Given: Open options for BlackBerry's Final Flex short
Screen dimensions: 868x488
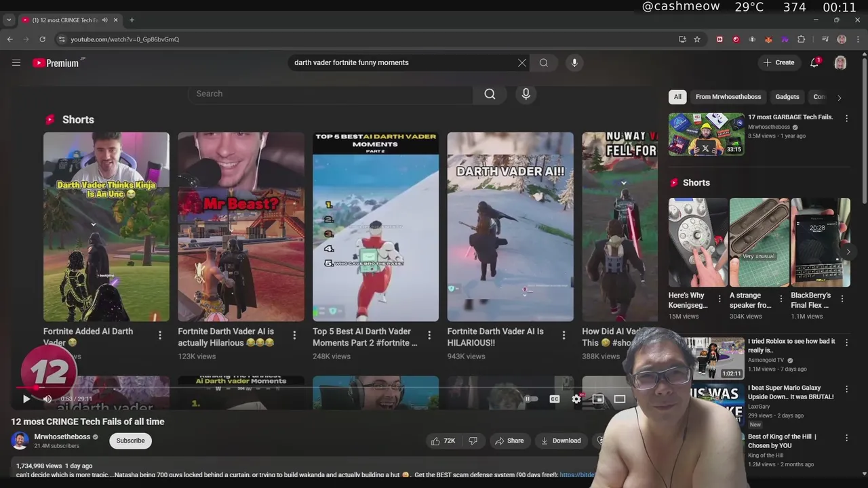Looking at the screenshot, I should (x=842, y=298).
